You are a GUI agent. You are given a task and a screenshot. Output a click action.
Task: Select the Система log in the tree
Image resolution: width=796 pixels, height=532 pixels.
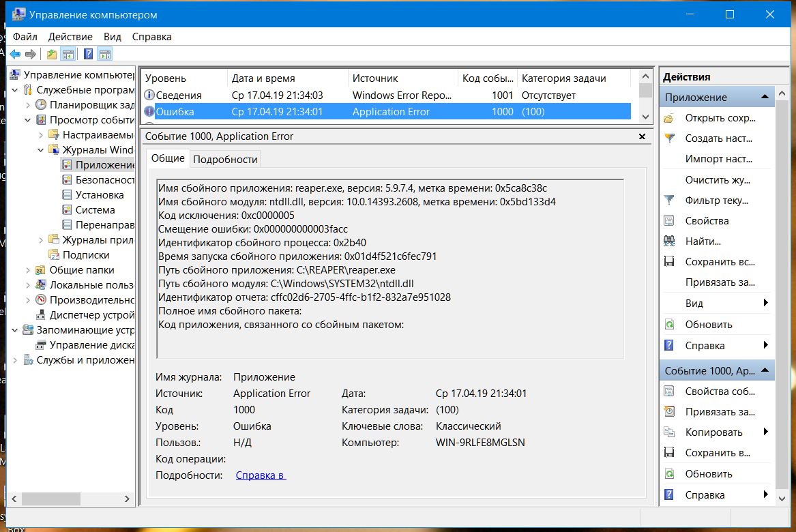[95, 210]
